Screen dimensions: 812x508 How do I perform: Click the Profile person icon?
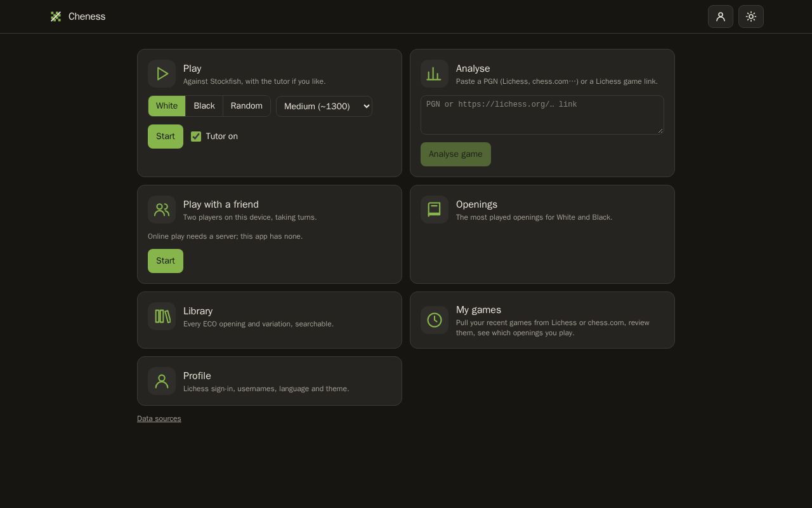click(162, 381)
